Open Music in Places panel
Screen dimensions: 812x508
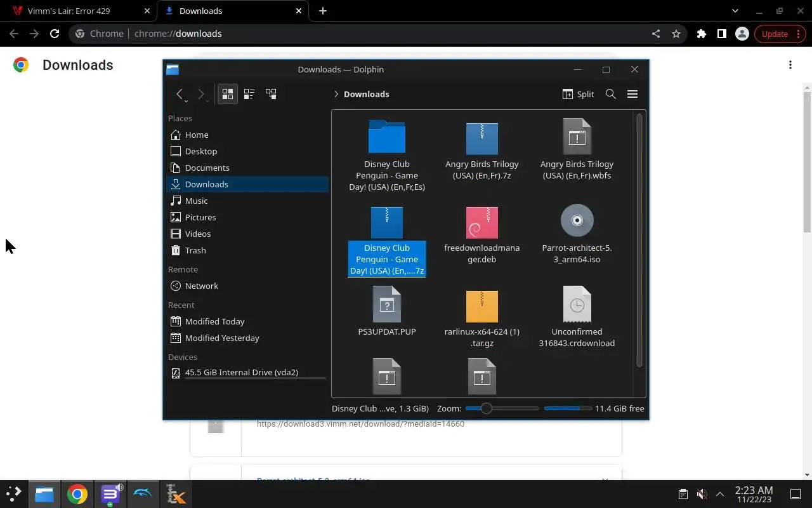[x=247, y=201]
